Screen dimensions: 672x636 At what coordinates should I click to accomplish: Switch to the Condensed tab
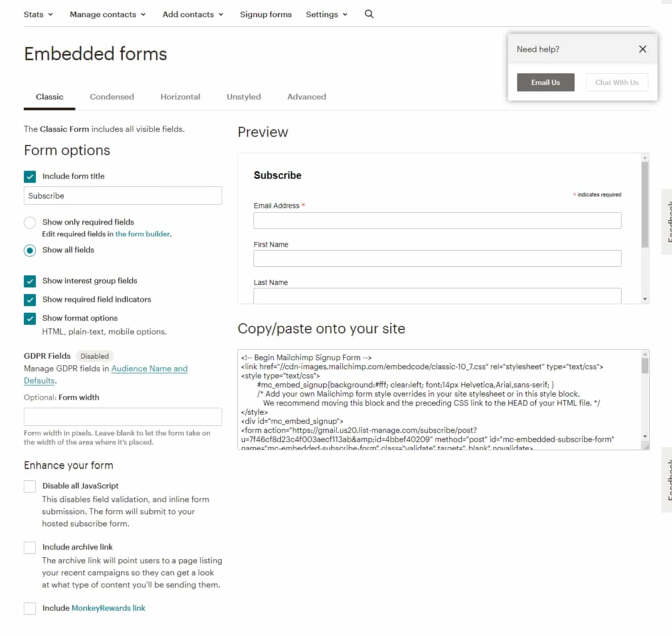coord(112,96)
